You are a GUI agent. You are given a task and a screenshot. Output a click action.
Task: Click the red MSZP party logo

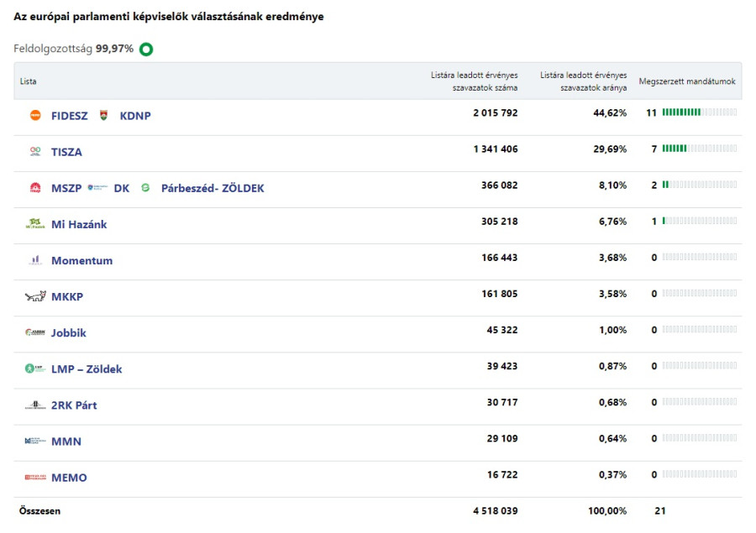click(x=35, y=187)
